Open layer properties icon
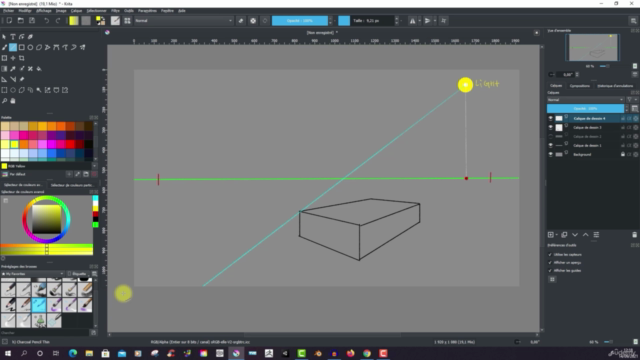The image size is (640, 360). pyautogui.click(x=596, y=235)
